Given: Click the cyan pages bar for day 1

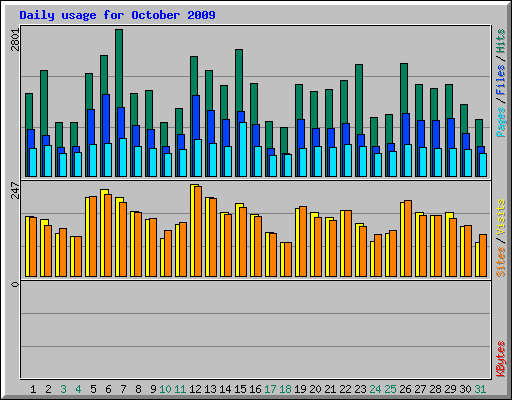Looking at the screenshot, I should click(x=33, y=162).
